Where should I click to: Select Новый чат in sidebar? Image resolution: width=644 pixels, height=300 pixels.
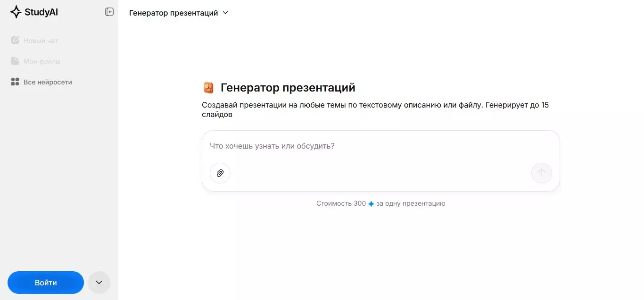pyautogui.click(x=41, y=41)
